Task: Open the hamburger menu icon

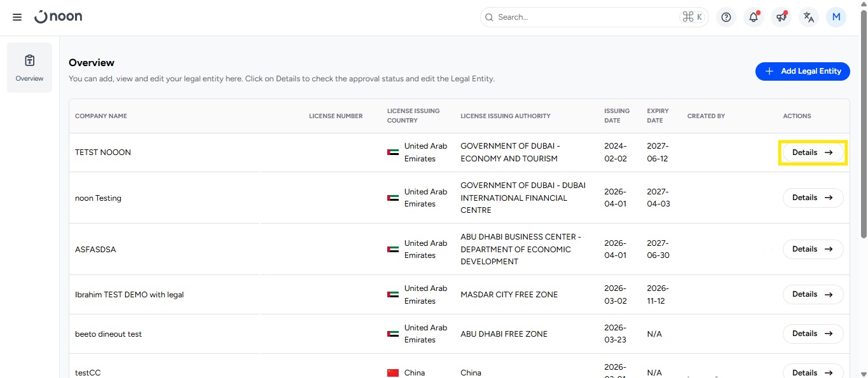Action: tap(17, 17)
